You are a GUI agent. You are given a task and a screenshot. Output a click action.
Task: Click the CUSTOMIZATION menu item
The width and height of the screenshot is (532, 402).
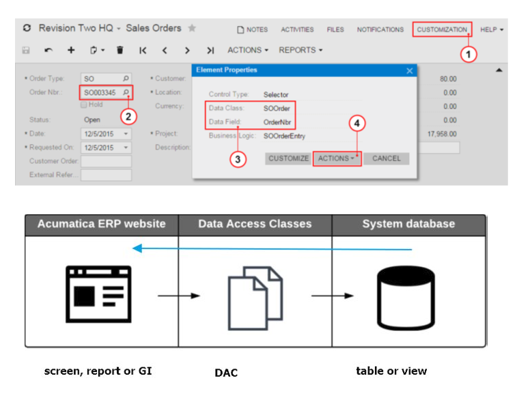[x=442, y=30]
